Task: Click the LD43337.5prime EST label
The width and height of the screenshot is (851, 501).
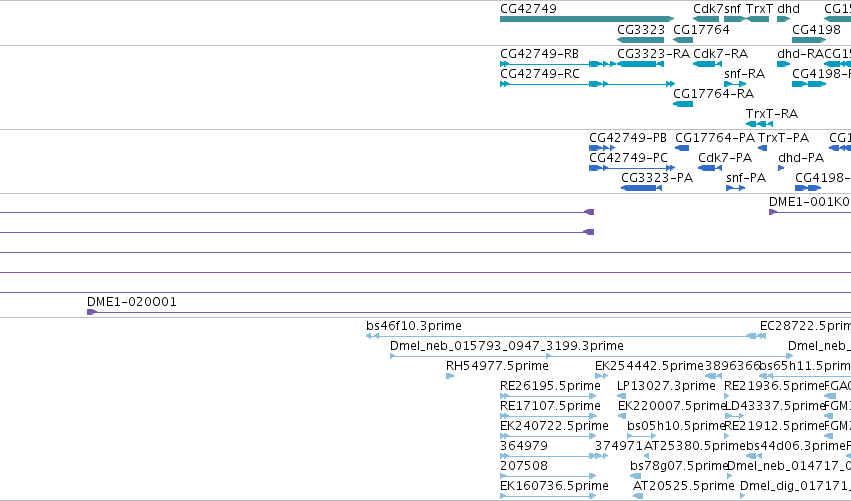Action: (774, 406)
